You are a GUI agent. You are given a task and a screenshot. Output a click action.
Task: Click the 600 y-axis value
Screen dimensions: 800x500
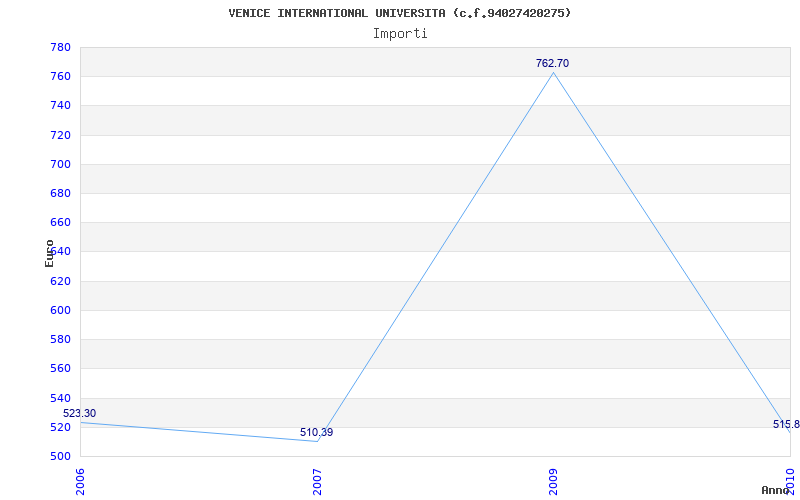tap(60, 310)
